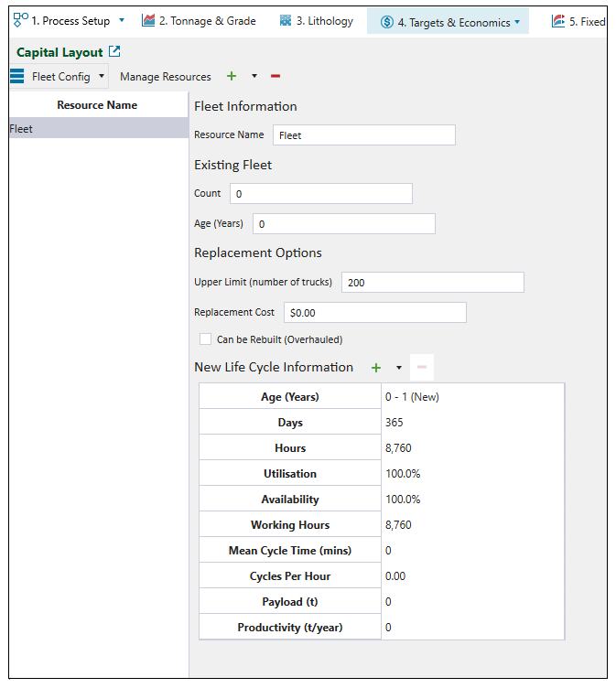The height and width of the screenshot is (688, 616).
Task: Open dropdown arrow beside add resource plus
Action: pyautogui.click(x=254, y=77)
